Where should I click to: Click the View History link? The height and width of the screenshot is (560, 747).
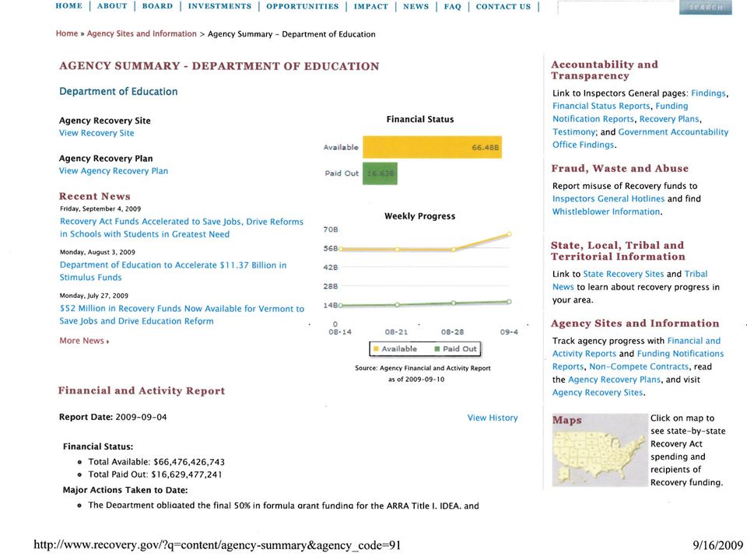point(493,418)
